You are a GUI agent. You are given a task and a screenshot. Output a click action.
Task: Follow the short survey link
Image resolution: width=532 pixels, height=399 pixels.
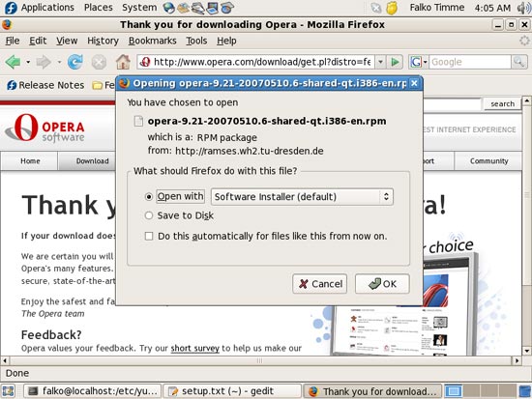[194, 348]
